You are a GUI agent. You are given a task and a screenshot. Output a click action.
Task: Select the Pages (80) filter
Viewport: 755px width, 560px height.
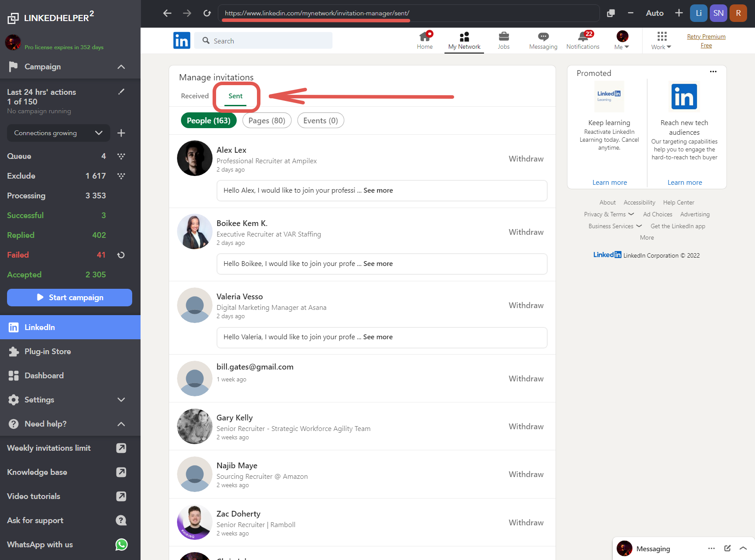coord(267,121)
